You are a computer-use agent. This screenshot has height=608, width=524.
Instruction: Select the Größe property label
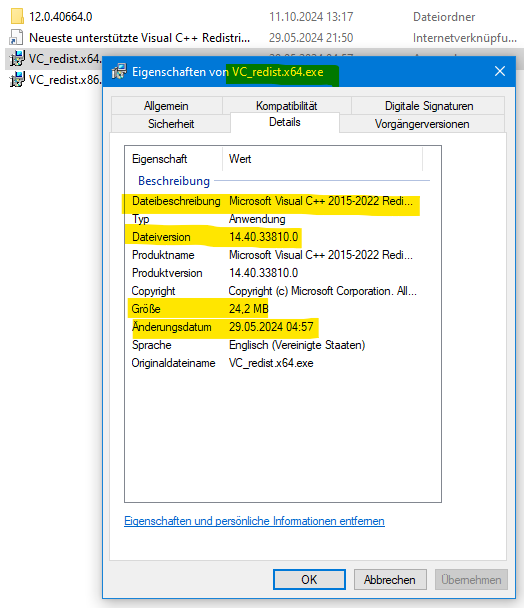146,309
